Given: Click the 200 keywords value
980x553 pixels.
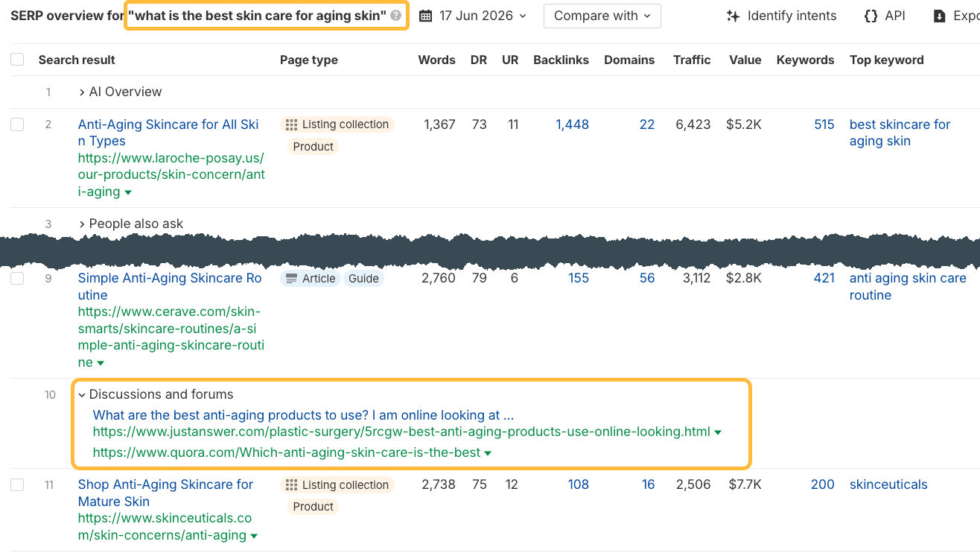Looking at the screenshot, I should coord(823,484).
